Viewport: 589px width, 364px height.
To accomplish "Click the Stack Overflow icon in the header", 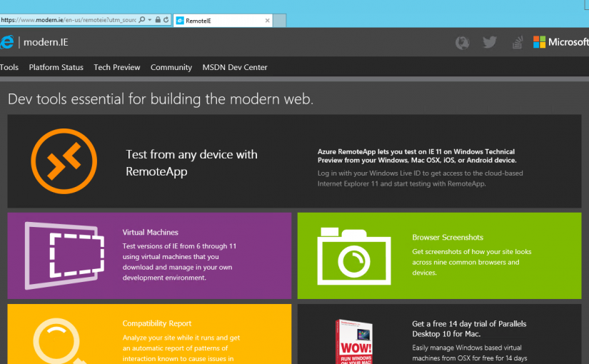I will tap(518, 42).
